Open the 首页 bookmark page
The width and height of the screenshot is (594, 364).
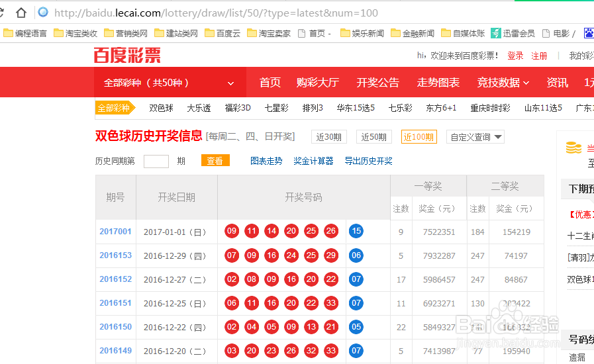(x=315, y=33)
